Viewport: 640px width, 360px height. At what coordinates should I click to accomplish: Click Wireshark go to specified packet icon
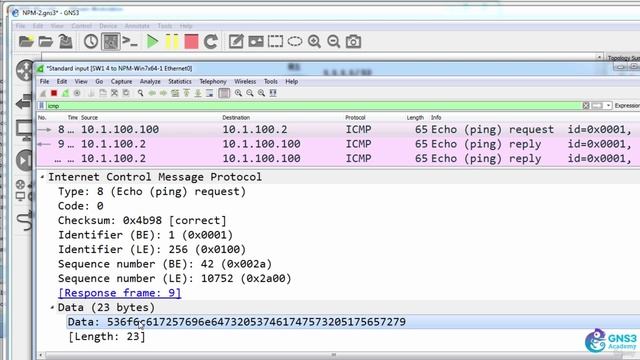pyautogui.click(x=175, y=93)
